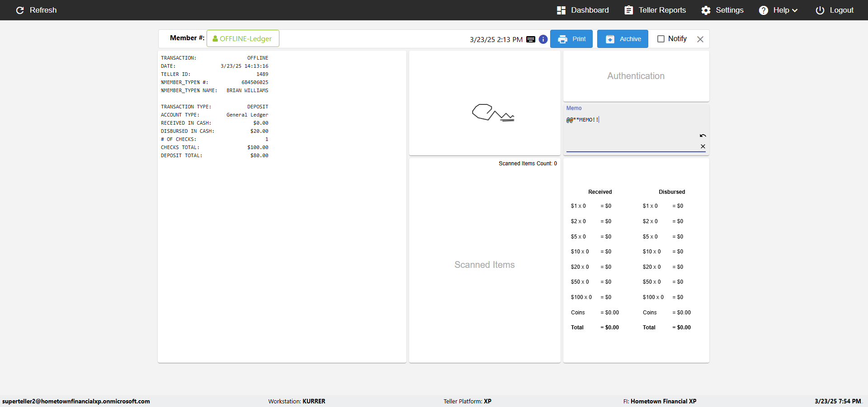
Task: Archive this transaction
Action: [x=623, y=39]
